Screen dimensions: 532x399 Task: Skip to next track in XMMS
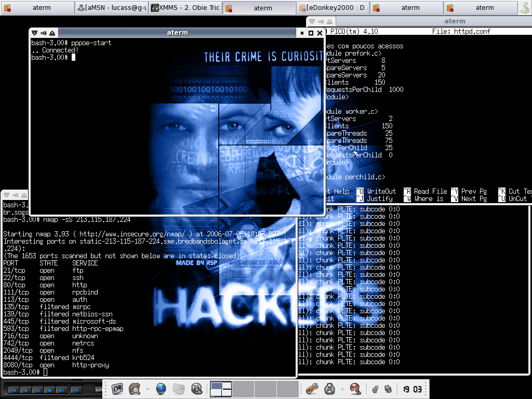pyautogui.click(x=61, y=390)
